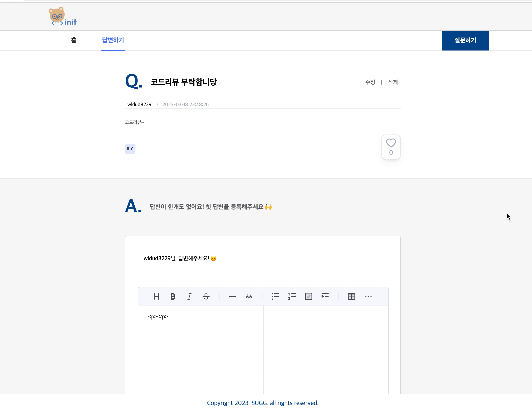This screenshot has height=413, width=532.
Task: Open the Heading tool in editor
Action: (x=156, y=296)
